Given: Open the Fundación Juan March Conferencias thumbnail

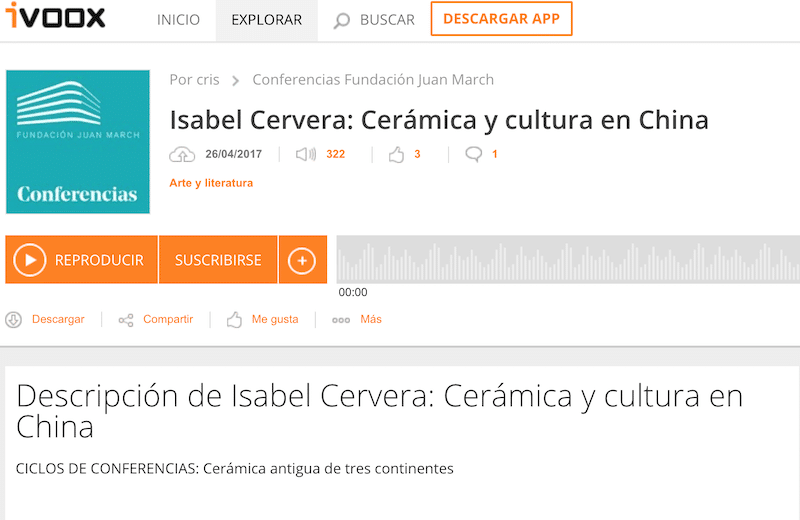Looking at the screenshot, I should click(78, 142).
